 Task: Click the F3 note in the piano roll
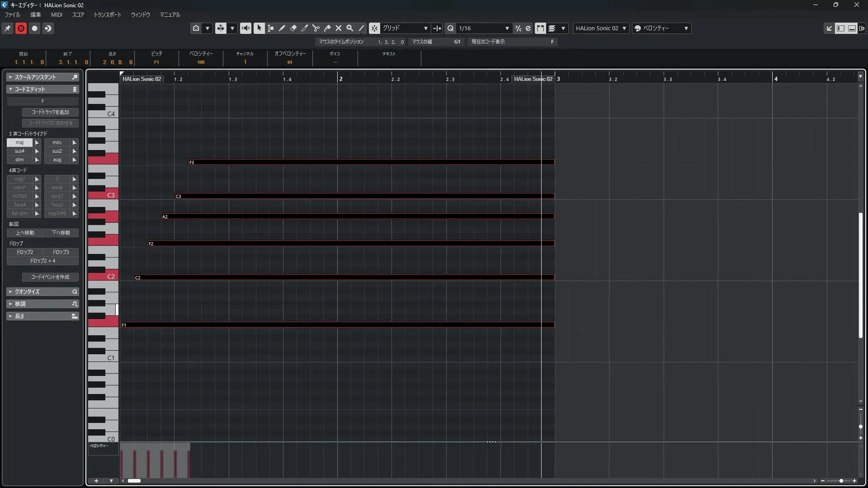pos(371,162)
